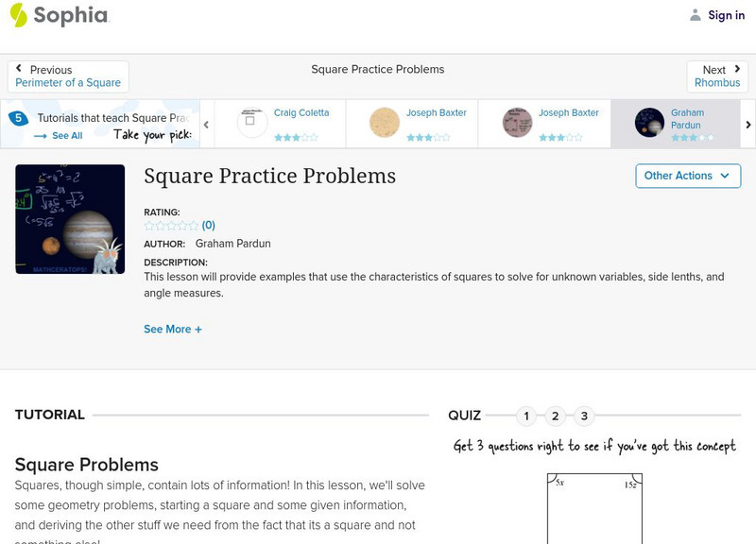Click the Sign in link
This screenshot has height=544, width=756.
coord(726,15)
